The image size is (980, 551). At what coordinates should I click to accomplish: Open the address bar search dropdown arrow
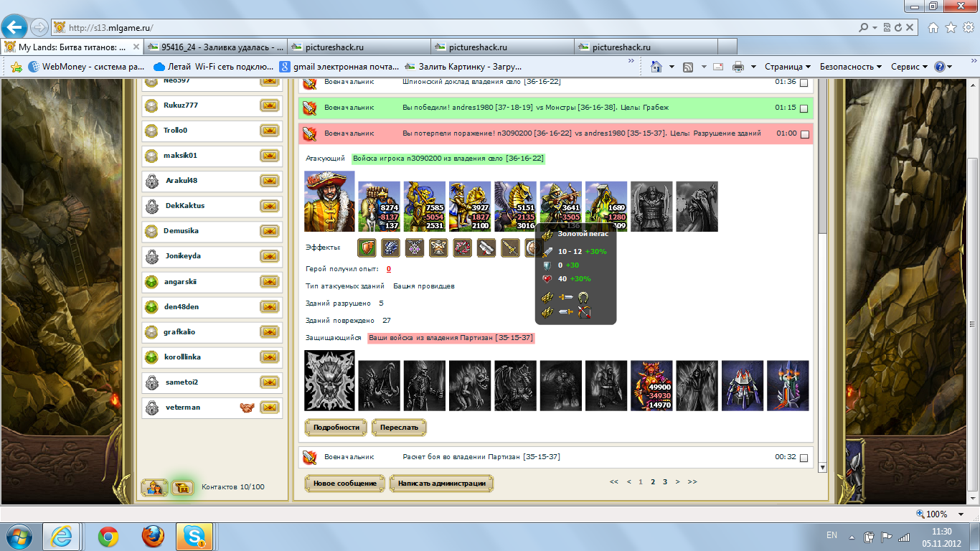875,28
